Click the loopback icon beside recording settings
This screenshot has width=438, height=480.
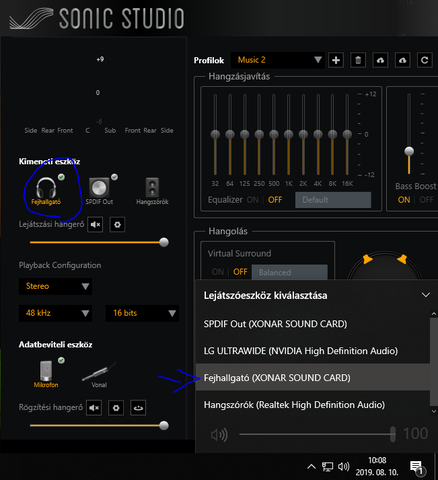[x=138, y=408]
